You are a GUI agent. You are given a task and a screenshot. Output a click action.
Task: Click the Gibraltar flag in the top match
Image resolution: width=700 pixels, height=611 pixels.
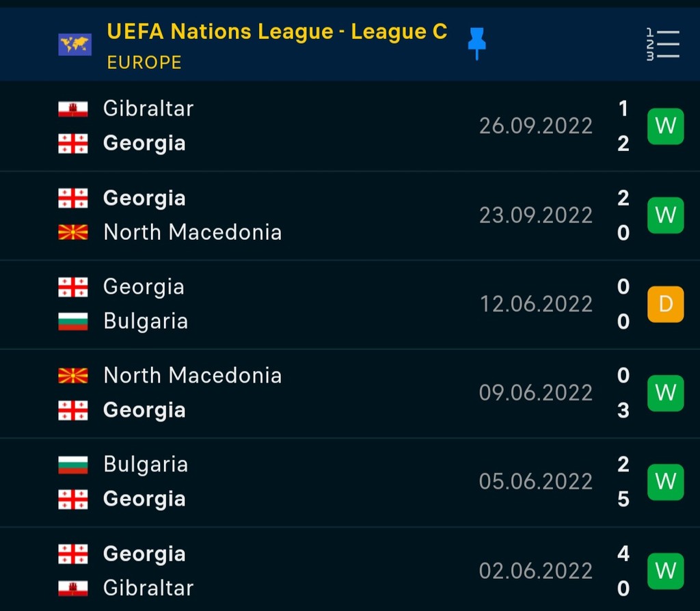pyautogui.click(x=73, y=109)
